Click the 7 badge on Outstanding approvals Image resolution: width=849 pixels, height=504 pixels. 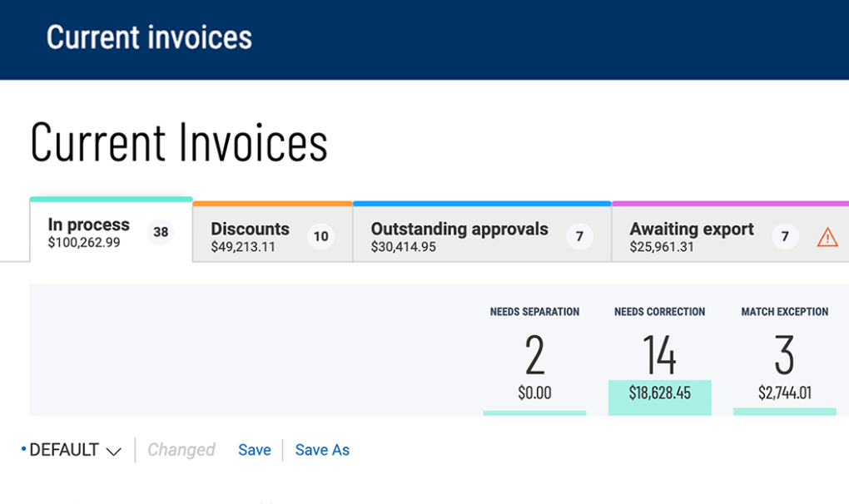point(579,237)
